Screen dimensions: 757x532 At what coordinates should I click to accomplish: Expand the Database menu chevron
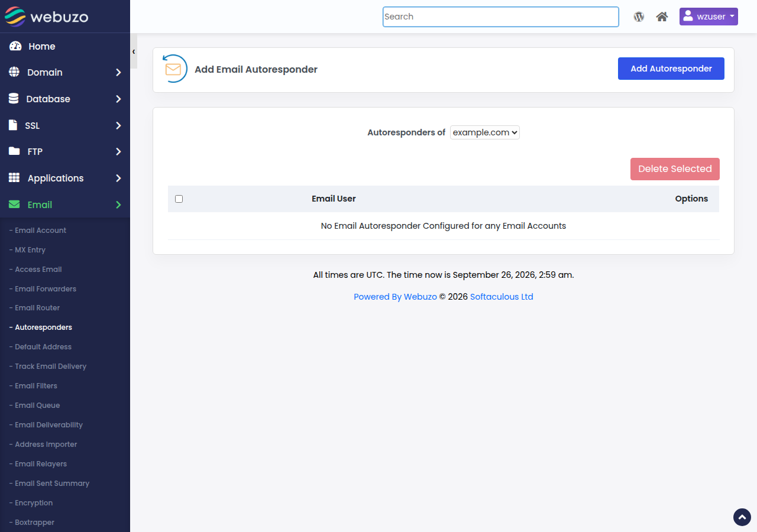[x=118, y=99]
